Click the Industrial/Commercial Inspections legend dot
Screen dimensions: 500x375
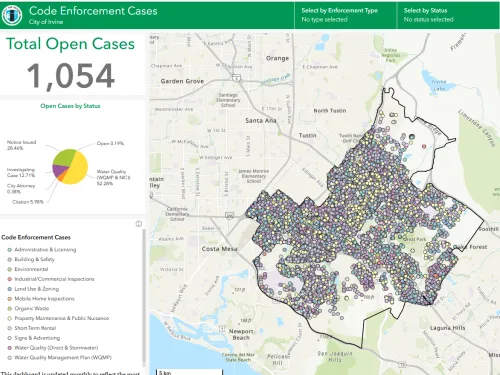(x=10, y=279)
